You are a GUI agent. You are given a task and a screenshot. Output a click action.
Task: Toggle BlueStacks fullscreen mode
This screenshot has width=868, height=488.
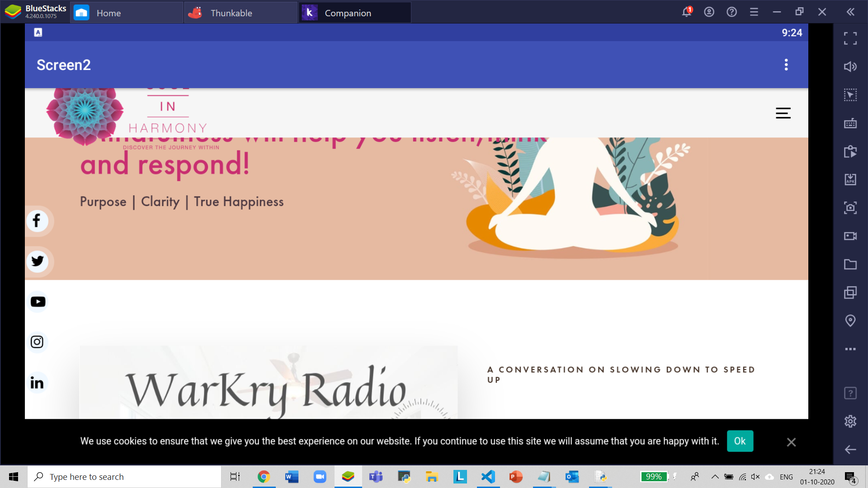[850, 38]
